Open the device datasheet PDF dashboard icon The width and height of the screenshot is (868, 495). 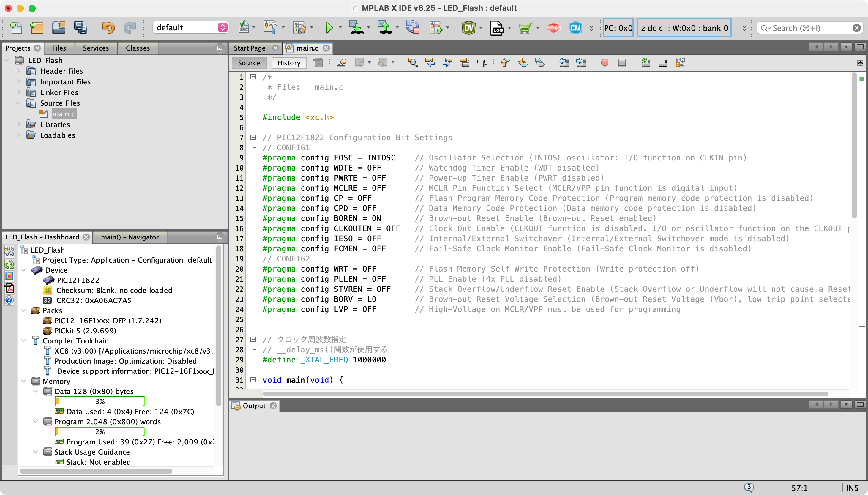tap(9, 288)
